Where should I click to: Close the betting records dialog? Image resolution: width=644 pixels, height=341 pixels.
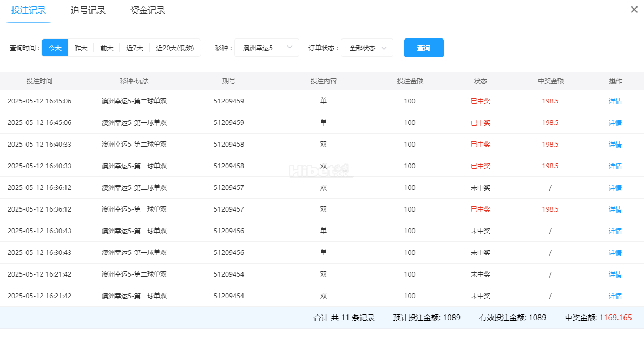(x=634, y=10)
